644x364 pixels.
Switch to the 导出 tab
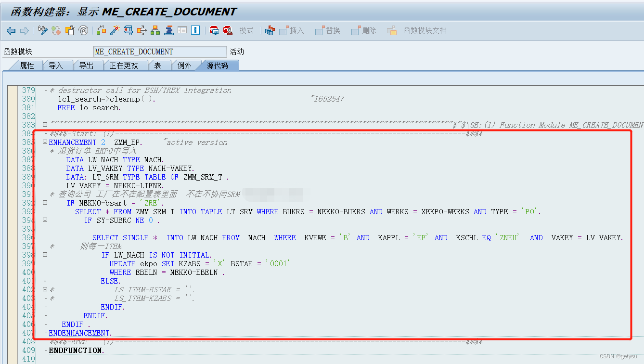pos(86,65)
